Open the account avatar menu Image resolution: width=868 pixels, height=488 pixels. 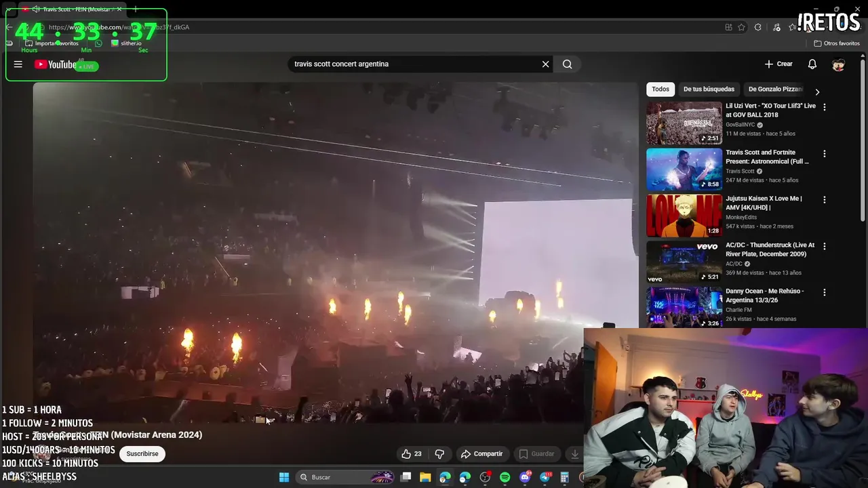(x=838, y=64)
